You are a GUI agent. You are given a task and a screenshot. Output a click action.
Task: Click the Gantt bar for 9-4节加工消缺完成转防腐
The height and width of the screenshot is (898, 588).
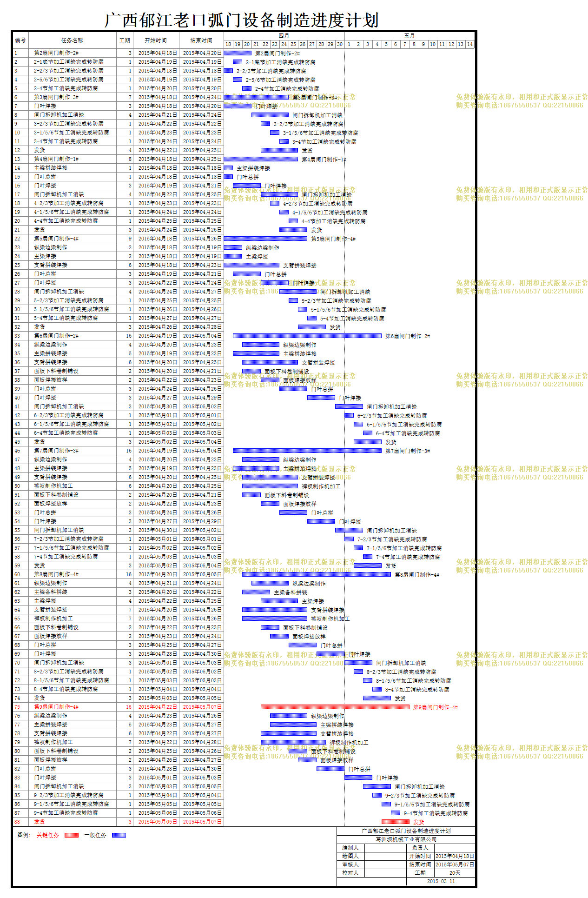click(x=396, y=813)
